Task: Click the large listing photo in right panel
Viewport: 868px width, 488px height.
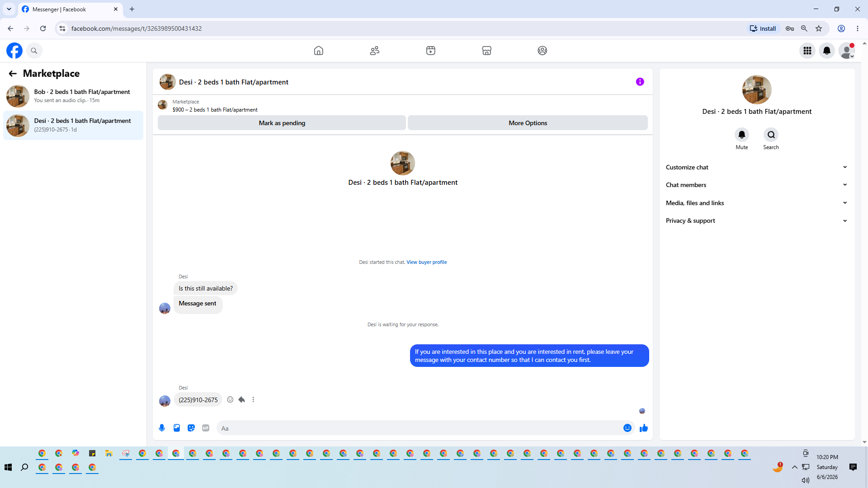Action: pos(757,89)
